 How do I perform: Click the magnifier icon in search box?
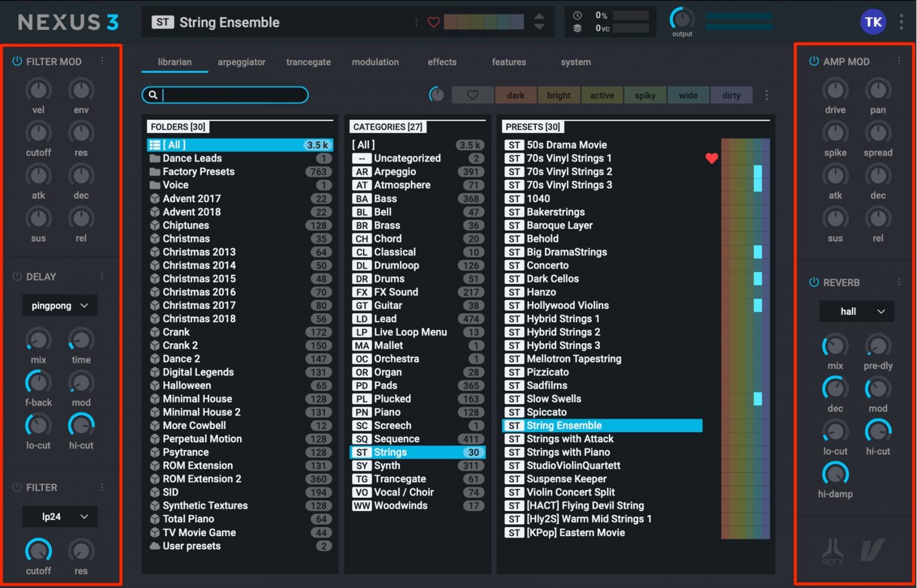(153, 95)
